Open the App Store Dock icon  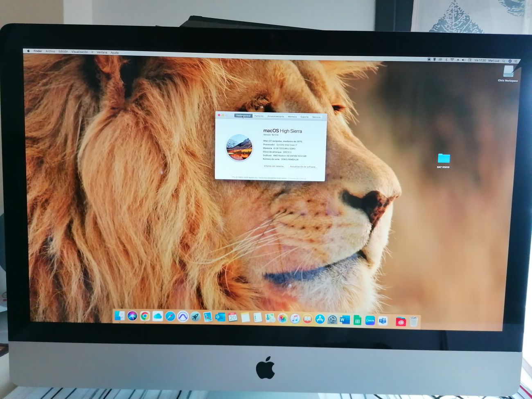(x=320, y=319)
